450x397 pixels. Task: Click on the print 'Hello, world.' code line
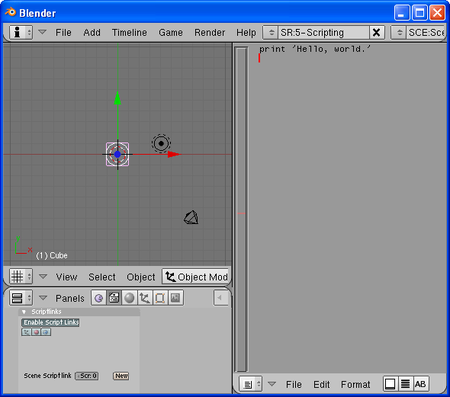tap(315, 49)
